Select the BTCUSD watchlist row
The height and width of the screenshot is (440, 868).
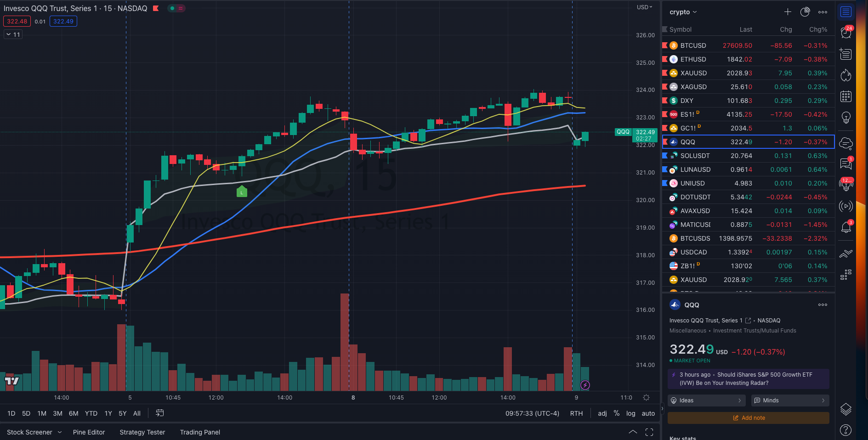tap(748, 45)
